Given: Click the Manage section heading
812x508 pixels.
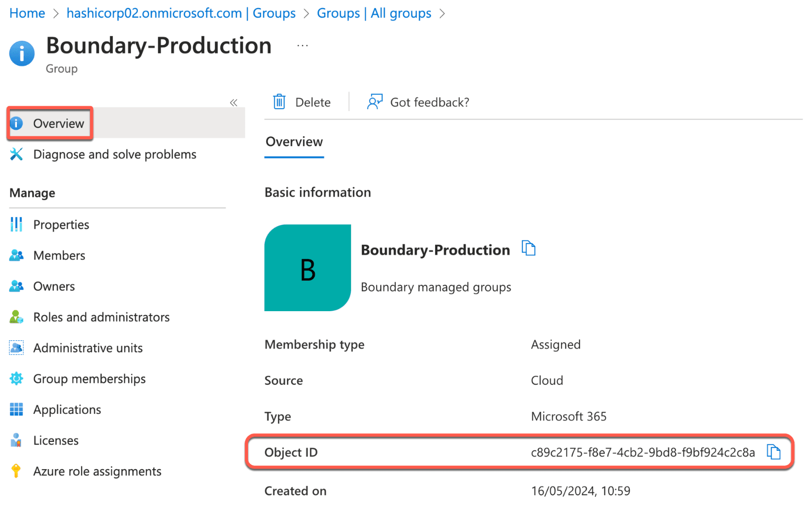Looking at the screenshot, I should pos(32,193).
